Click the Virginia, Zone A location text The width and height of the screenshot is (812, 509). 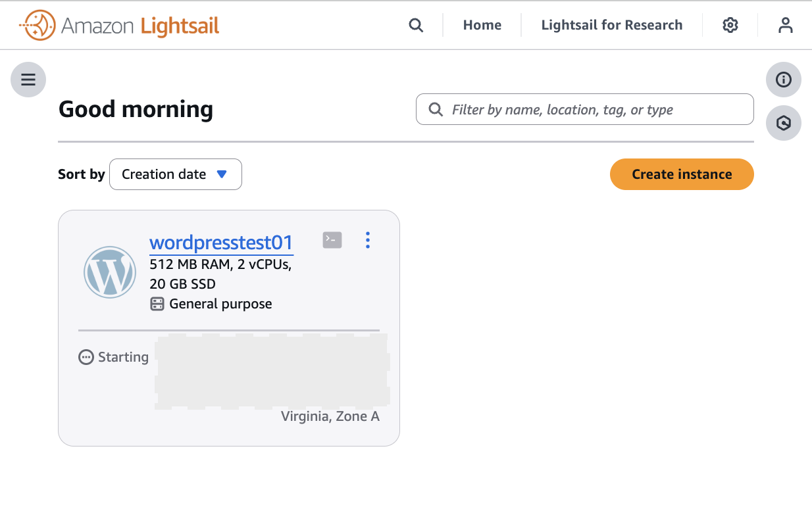click(330, 416)
